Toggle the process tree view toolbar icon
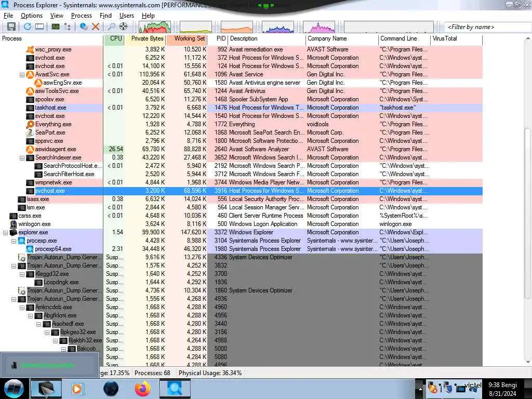Image resolution: width=532 pixels, height=399 pixels. click(67, 27)
